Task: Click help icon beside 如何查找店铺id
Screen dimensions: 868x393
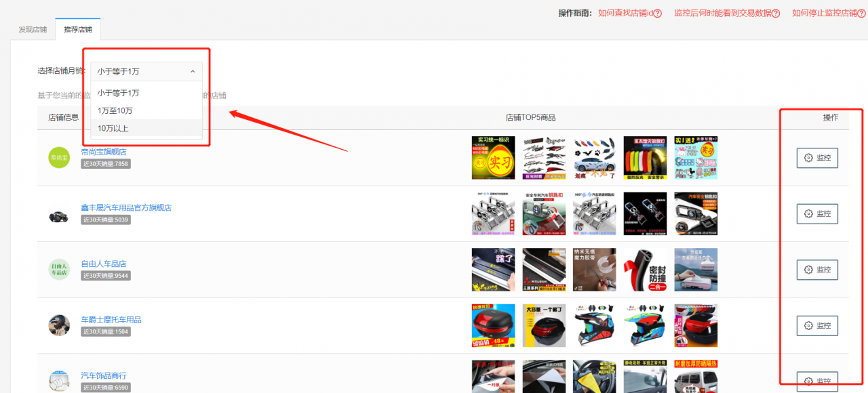Action: coord(658,14)
